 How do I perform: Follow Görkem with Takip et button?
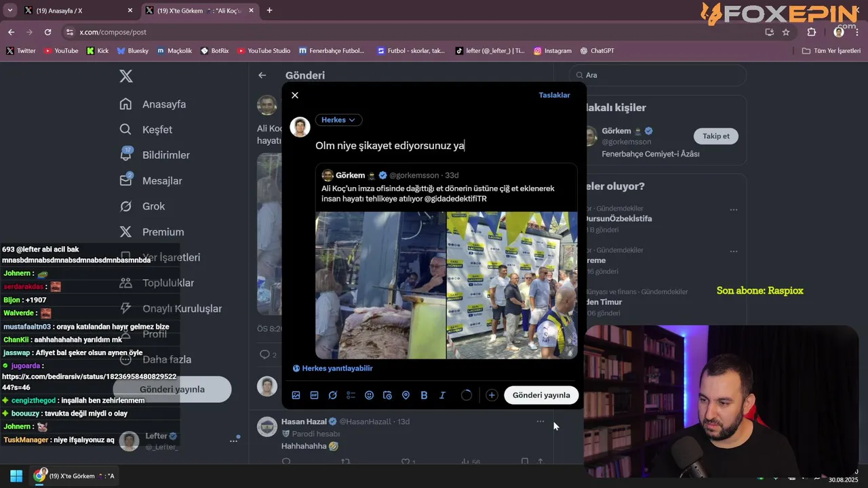716,136
